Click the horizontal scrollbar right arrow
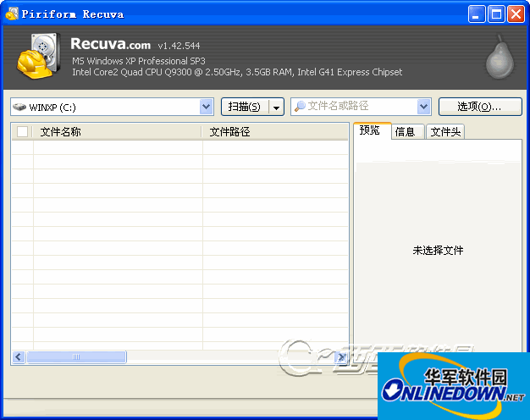This screenshot has height=420, width=530. 341,356
